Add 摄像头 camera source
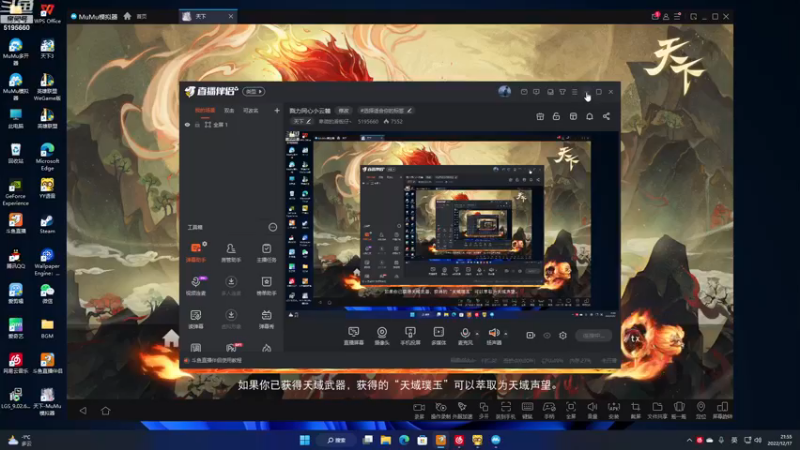 point(382,336)
